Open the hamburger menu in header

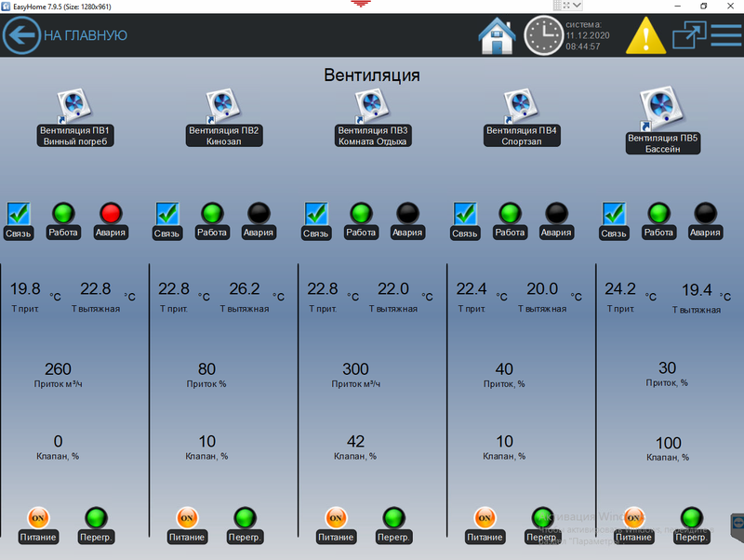(726, 35)
